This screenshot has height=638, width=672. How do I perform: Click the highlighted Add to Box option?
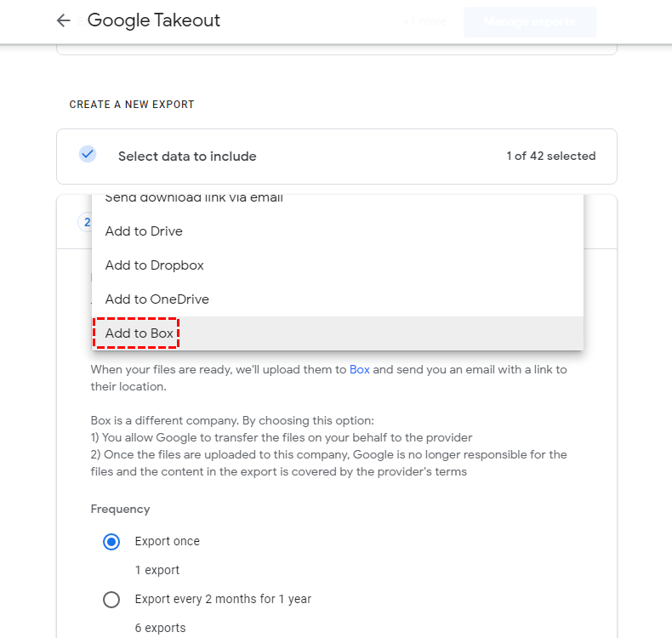140,333
